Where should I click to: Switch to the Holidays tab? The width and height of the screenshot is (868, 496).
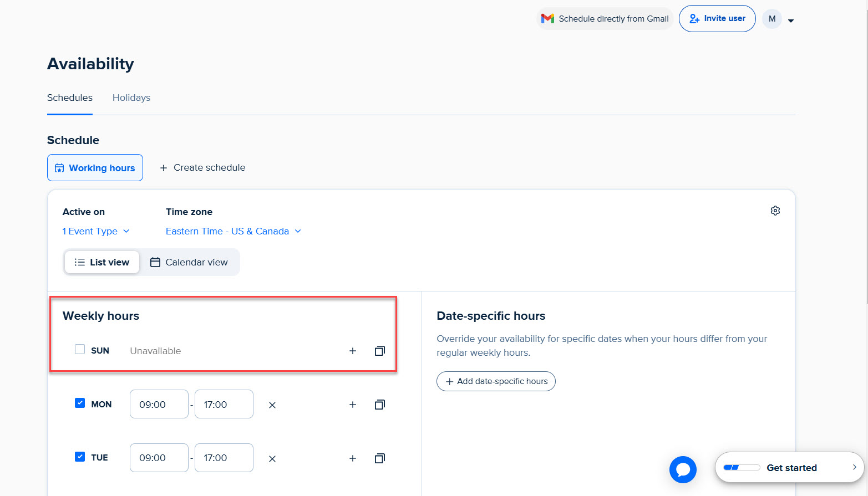pos(131,98)
